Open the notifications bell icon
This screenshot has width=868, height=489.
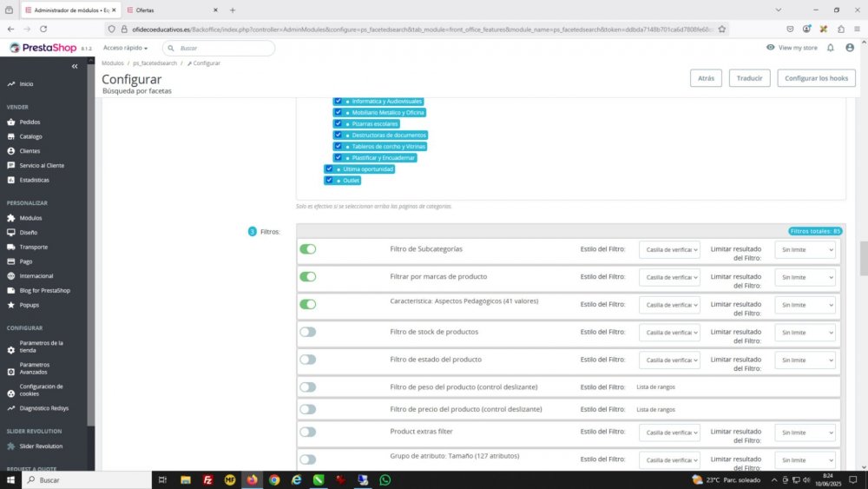(x=831, y=48)
